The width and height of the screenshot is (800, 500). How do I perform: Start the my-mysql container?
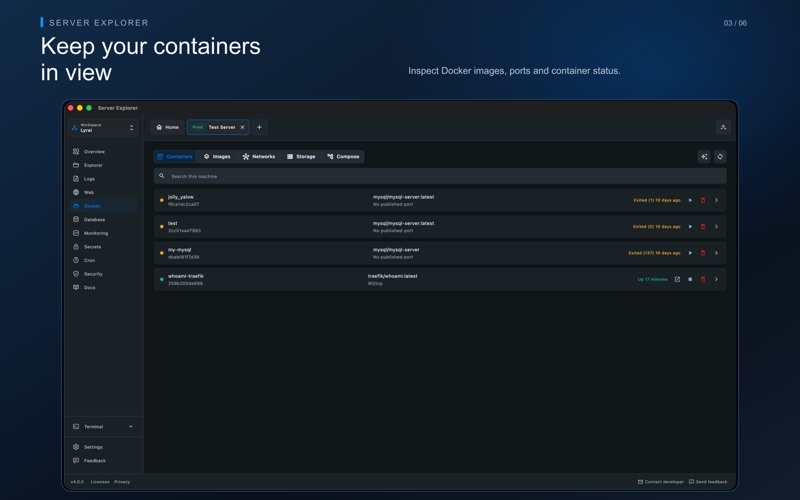tap(690, 253)
